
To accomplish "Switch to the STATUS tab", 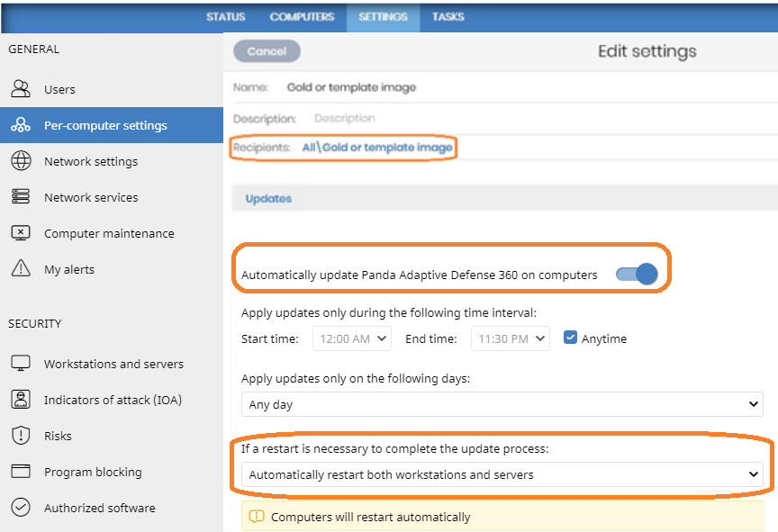I will pyautogui.click(x=226, y=17).
